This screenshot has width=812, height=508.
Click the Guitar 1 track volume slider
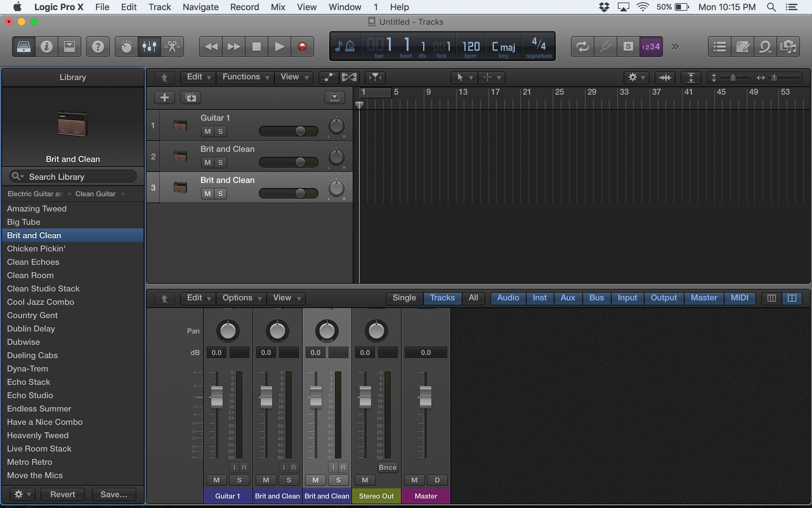[x=289, y=131]
